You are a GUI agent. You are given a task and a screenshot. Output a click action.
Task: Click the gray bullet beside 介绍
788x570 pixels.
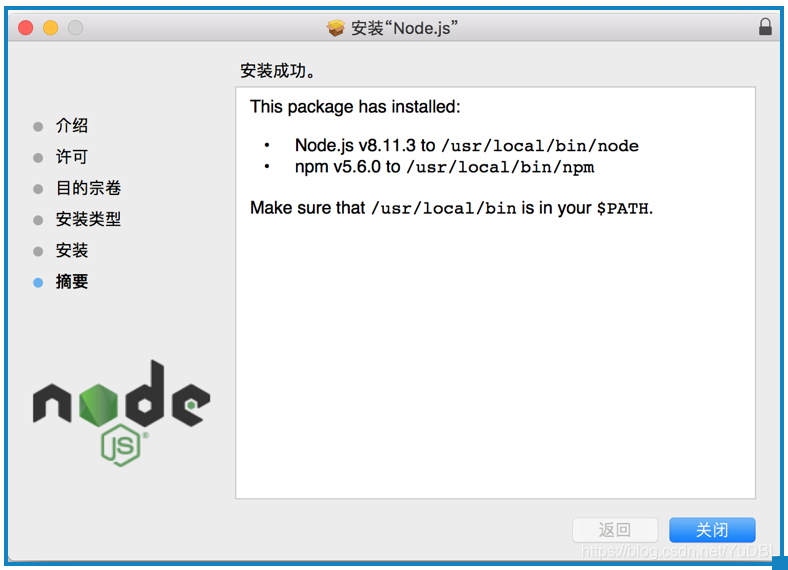pos(38,126)
